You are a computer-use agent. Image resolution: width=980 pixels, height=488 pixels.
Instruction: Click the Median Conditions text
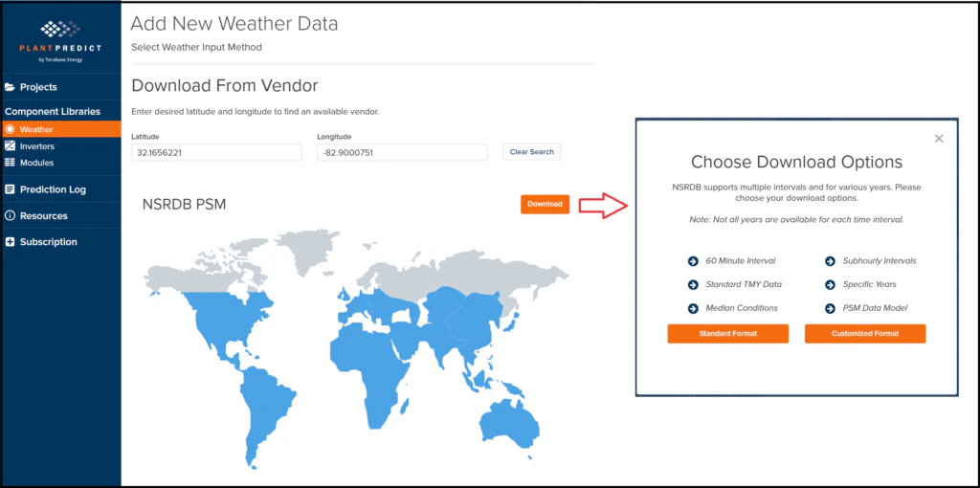(742, 309)
